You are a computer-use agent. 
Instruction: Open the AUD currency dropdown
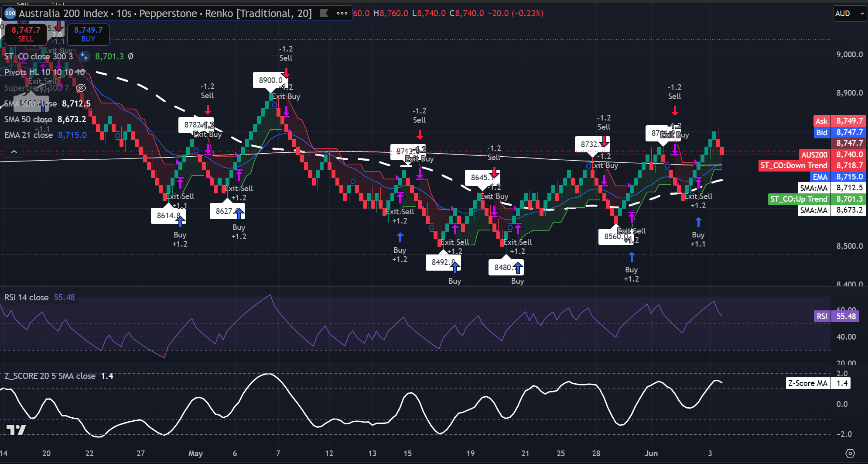coord(850,14)
